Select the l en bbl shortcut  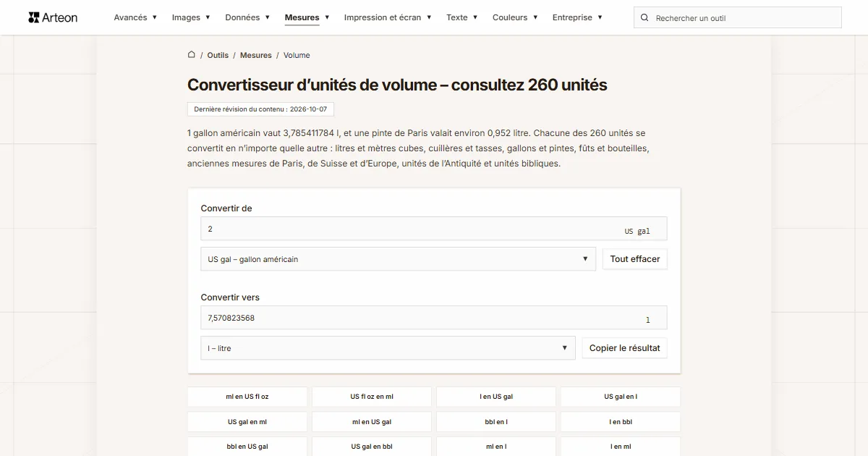click(621, 422)
